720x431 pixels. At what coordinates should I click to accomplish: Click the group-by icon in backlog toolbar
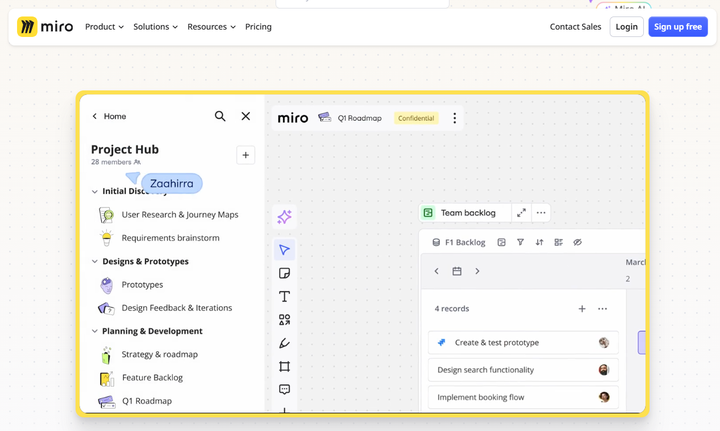(558, 242)
